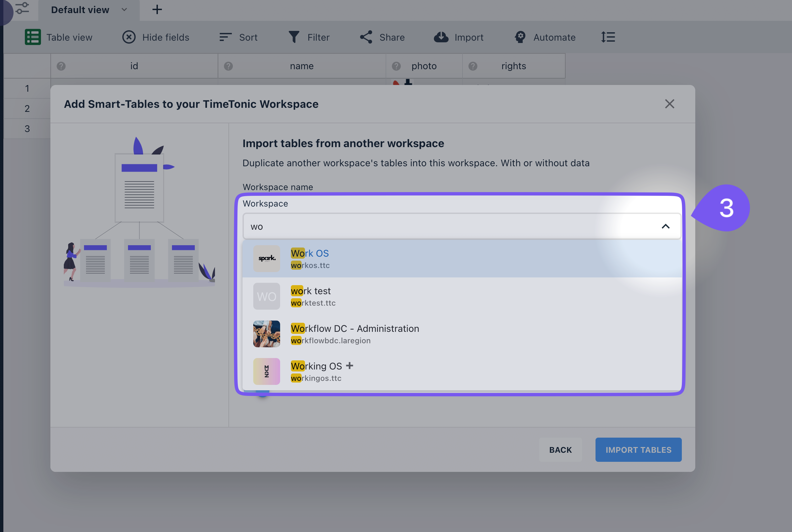Select row number 3
The width and height of the screenshot is (792, 532).
pyautogui.click(x=27, y=129)
